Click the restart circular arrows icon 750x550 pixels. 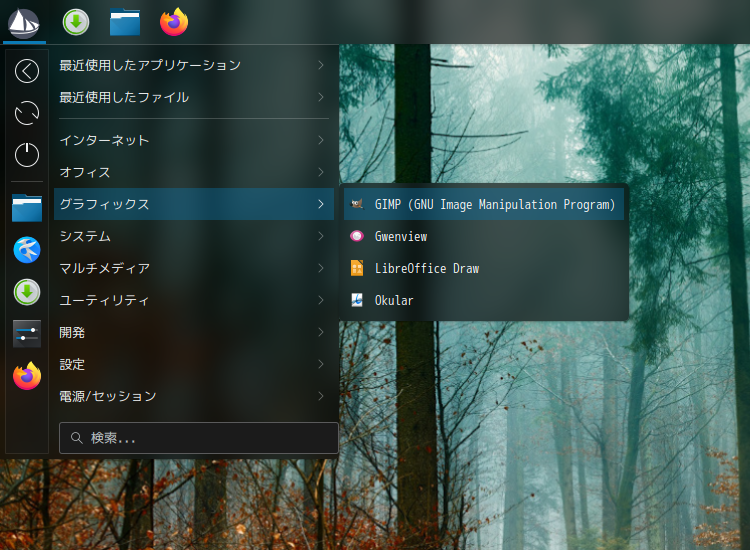point(27,113)
